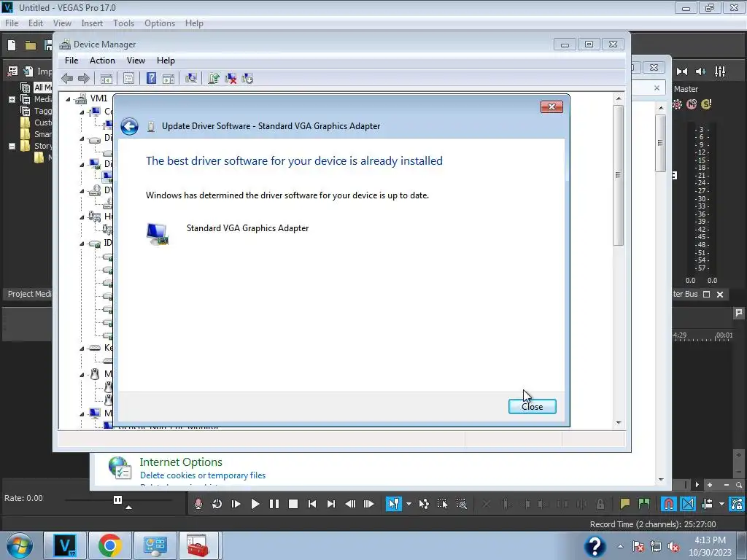
Task: Click VEGAS Open folder icon
Action: pyautogui.click(x=31, y=45)
